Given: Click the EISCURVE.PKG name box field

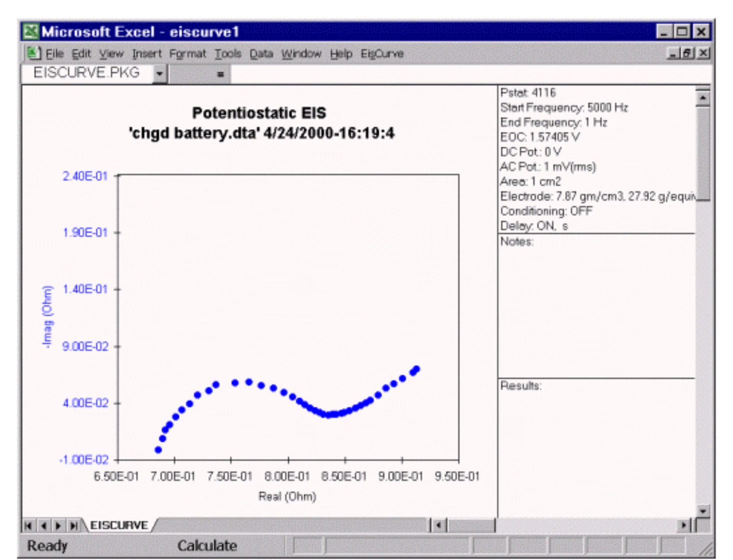Looking at the screenshot, I should 87,73.
